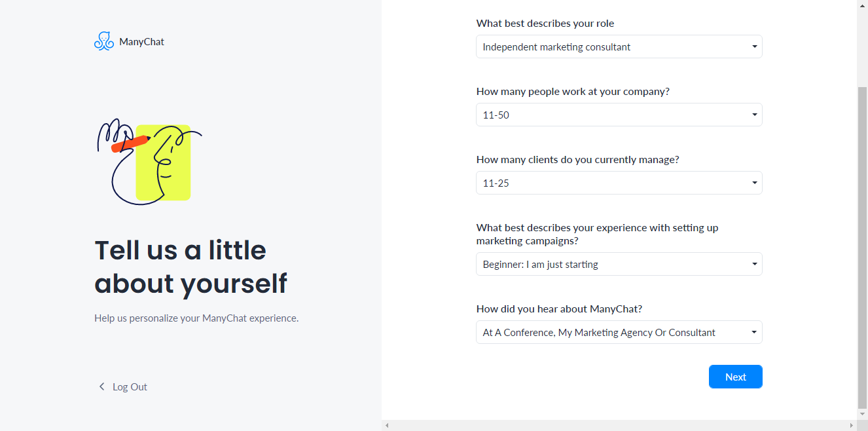Screen dimensions: 868x431
Task: Click the horizontal scrollbar left arrow
Action: [387, 426]
